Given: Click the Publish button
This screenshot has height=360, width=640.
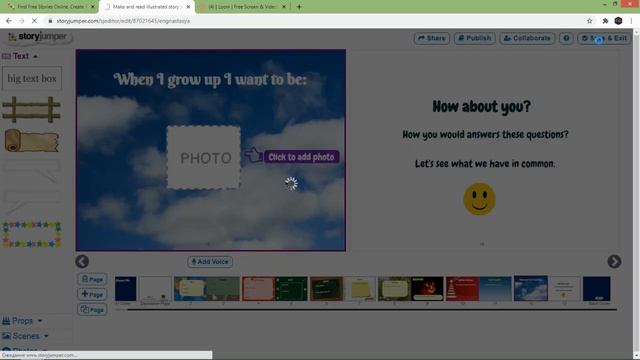Looking at the screenshot, I should (x=475, y=38).
